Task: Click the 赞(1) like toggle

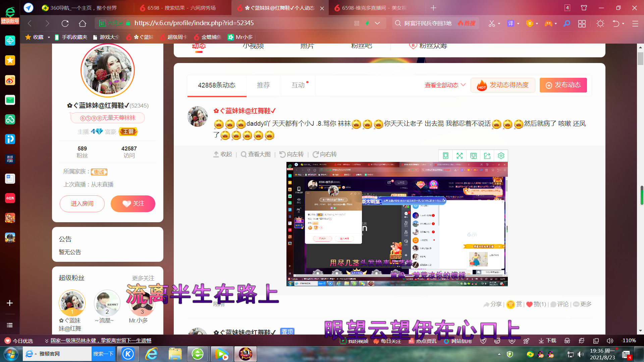Action: 536,304
